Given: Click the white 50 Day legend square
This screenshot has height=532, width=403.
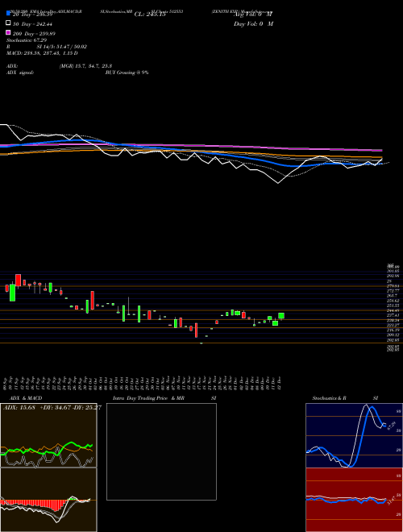Looking at the screenshot, I should [x=8, y=23].
